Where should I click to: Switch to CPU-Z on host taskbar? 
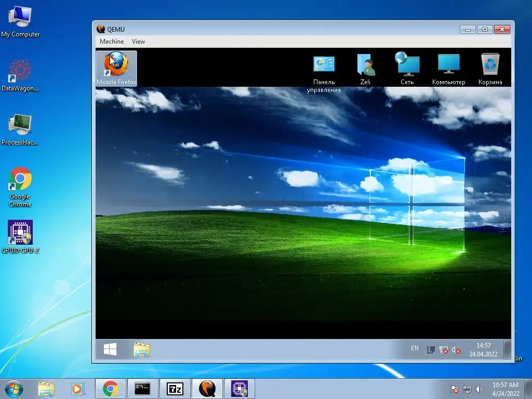tap(239, 389)
